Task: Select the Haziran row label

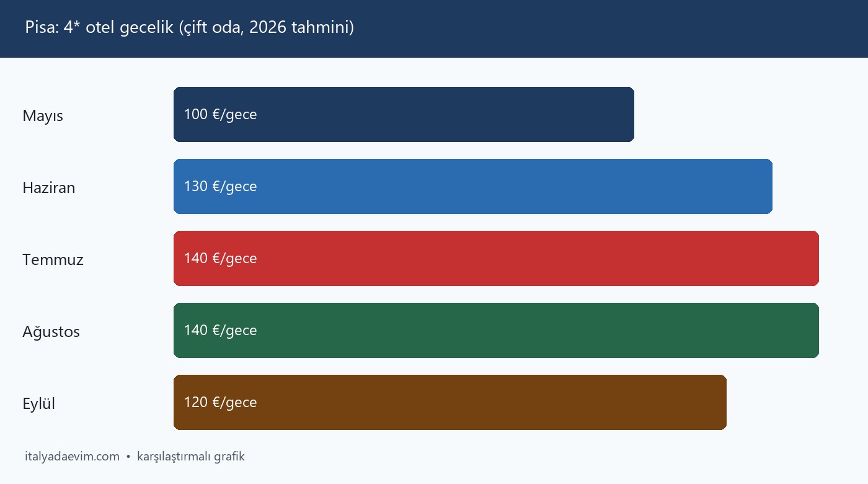Action: point(49,187)
